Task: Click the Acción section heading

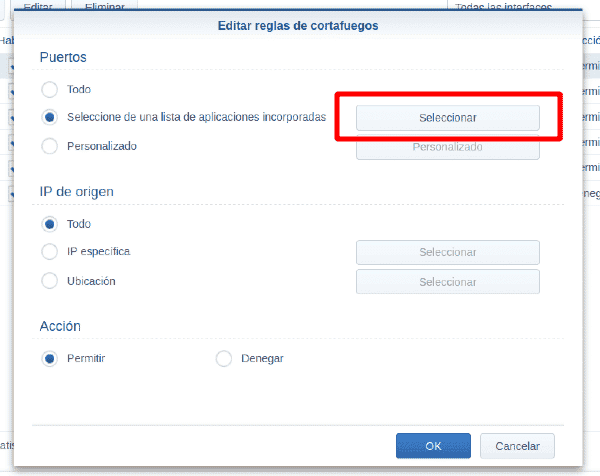Action: tap(60, 326)
